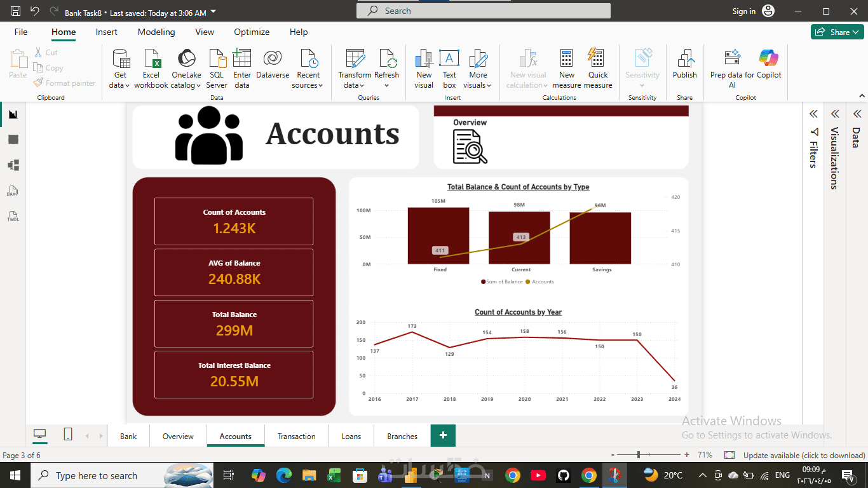Image resolution: width=868 pixels, height=488 pixels.
Task: Import from Excel workbook
Action: click(151, 69)
